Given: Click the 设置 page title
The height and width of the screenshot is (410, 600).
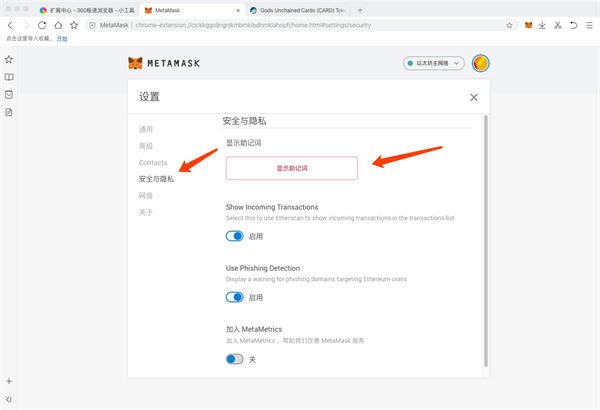Looking at the screenshot, I should coord(149,96).
